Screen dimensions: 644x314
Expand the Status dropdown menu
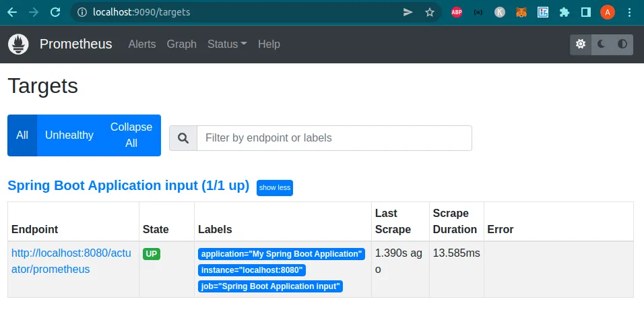coord(227,44)
